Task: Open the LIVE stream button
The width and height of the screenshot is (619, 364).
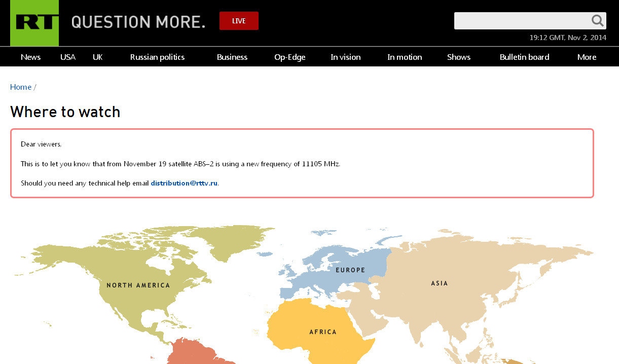Action: click(239, 21)
